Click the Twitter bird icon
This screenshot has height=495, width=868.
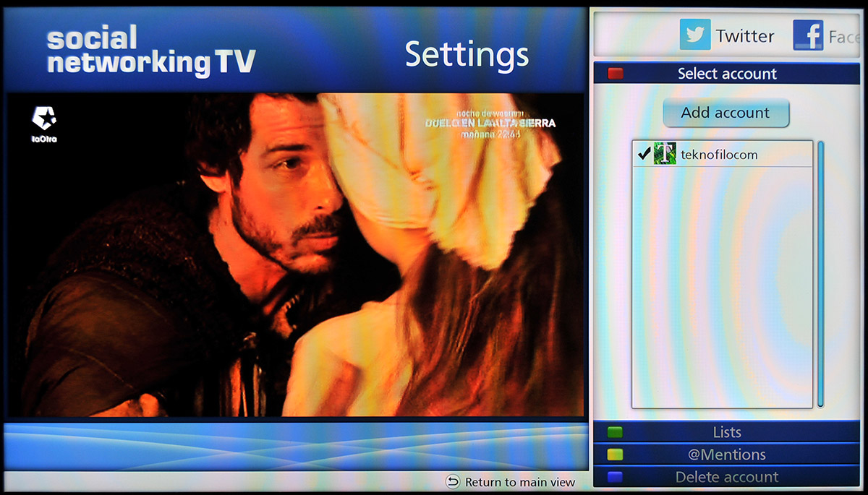click(694, 35)
